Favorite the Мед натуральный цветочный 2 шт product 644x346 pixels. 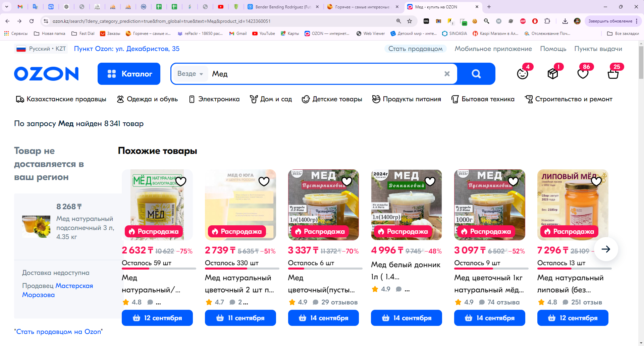[264, 181]
